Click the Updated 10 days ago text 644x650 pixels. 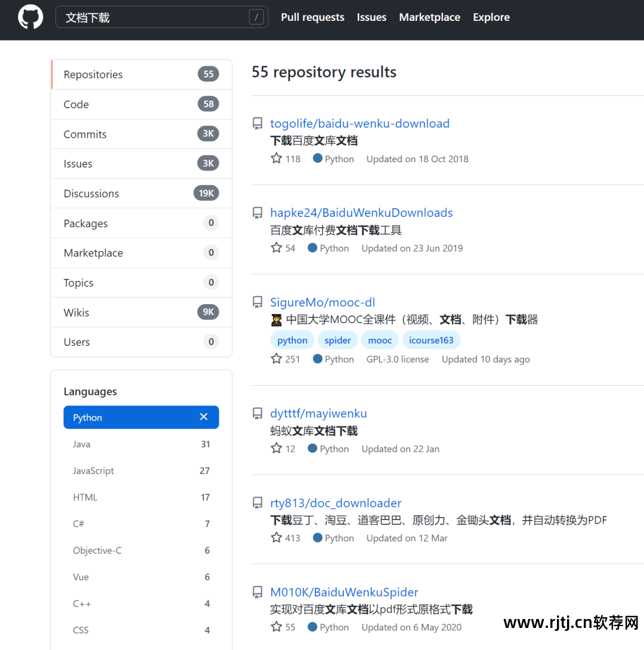485,360
